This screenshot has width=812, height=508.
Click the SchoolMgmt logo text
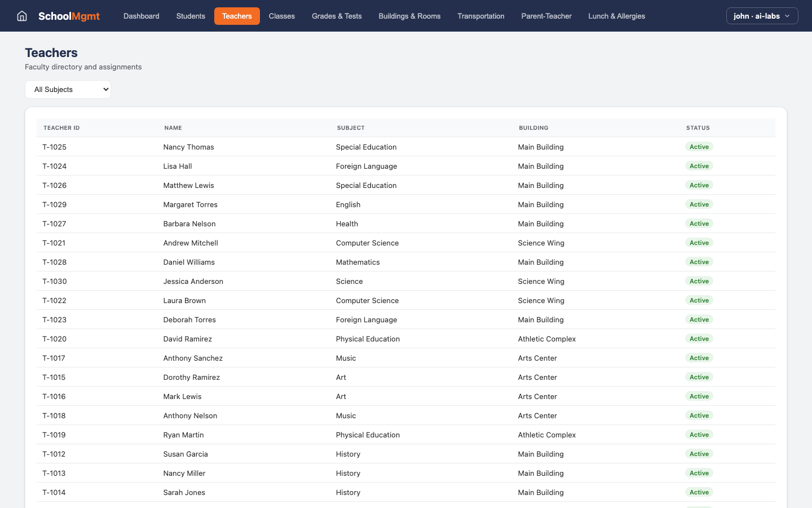click(69, 16)
